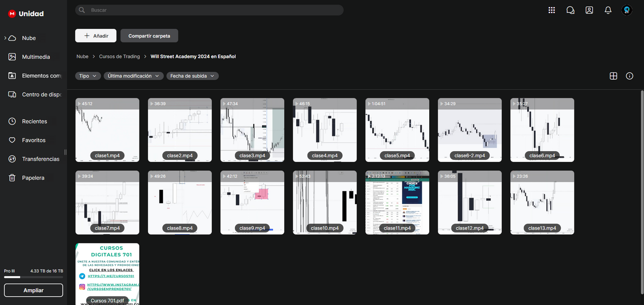Go to Nube in the breadcrumb
This screenshot has height=305, width=644.
click(82, 57)
